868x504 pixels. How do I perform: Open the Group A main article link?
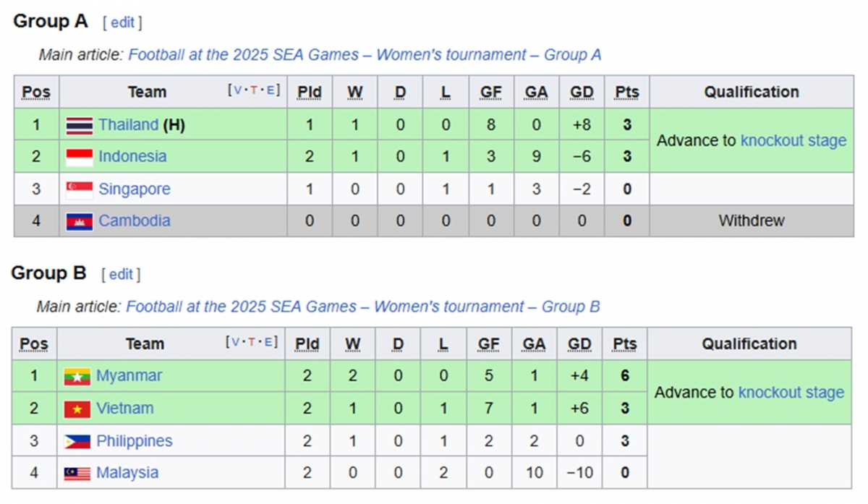tap(365, 55)
